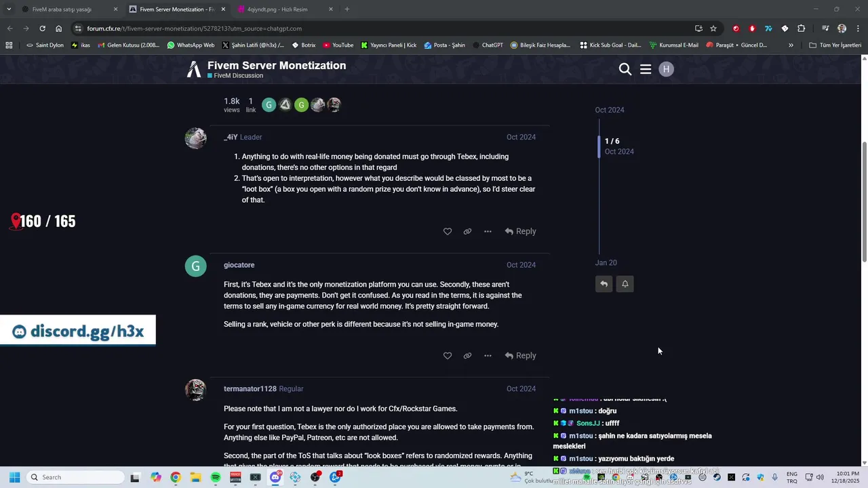The height and width of the screenshot is (488, 868).
Task: Open the termanator1128 username link
Action: point(250,389)
